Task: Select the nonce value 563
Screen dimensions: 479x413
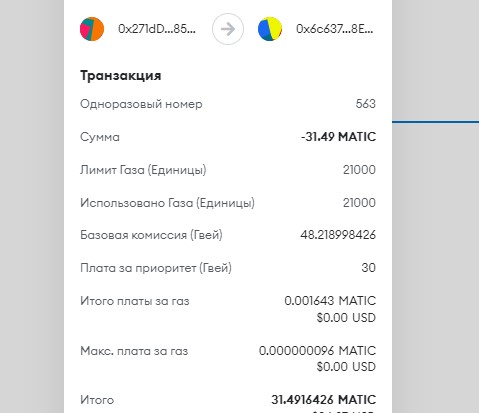Action: click(366, 104)
